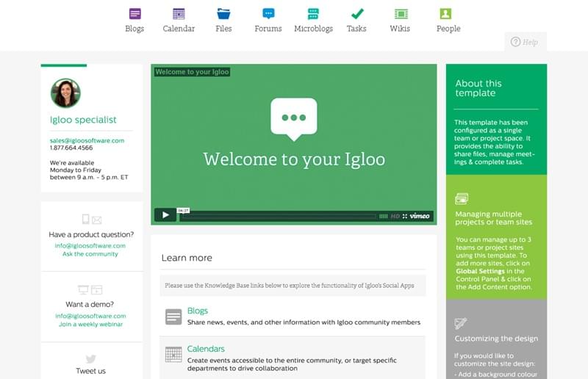This screenshot has width=588, height=379.
Task: Click the Join a weekly webinar link
Action: pyautogui.click(x=90, y=324)
